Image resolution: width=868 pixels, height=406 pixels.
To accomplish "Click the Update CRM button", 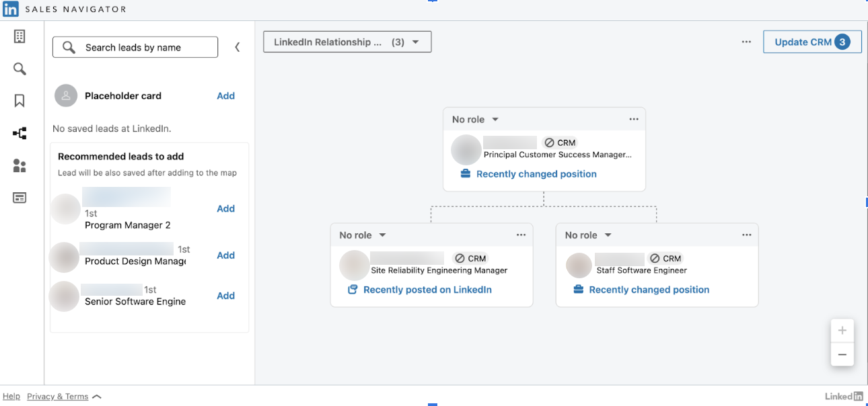I will [811, 42].
